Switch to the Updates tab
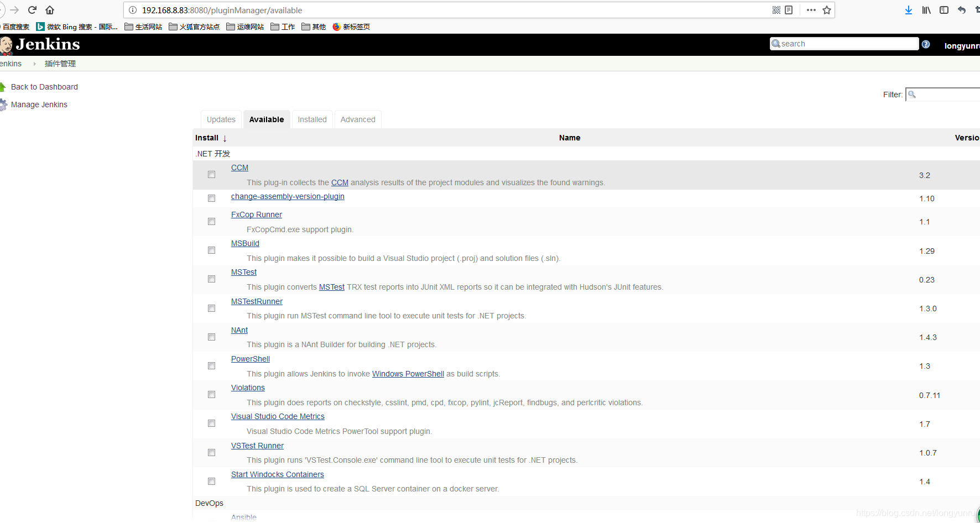Screen dimensions: 980x523 tap(221, 119)
